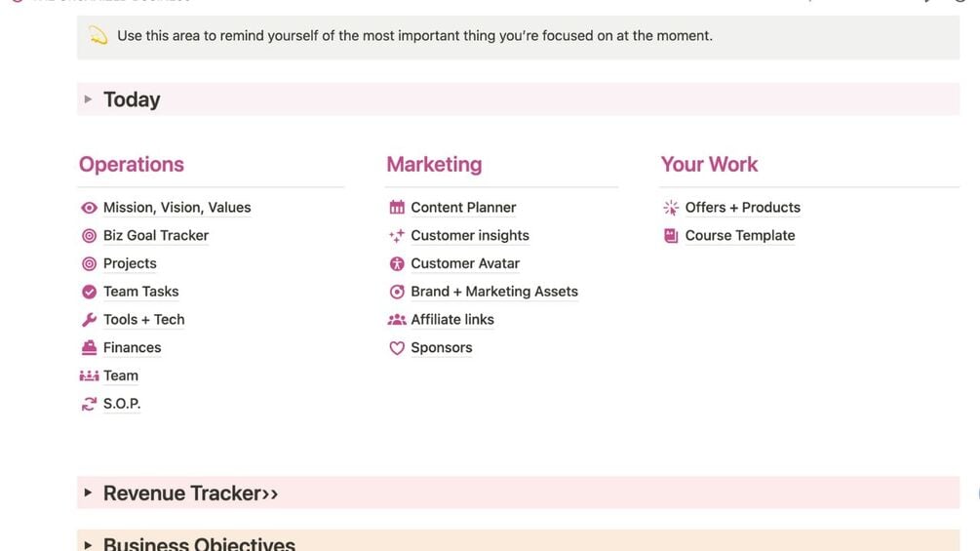The image size is (980, 551).
Task: Click the book icon beside Course Template
Action: pyautogui.click(x=671, y=236)
